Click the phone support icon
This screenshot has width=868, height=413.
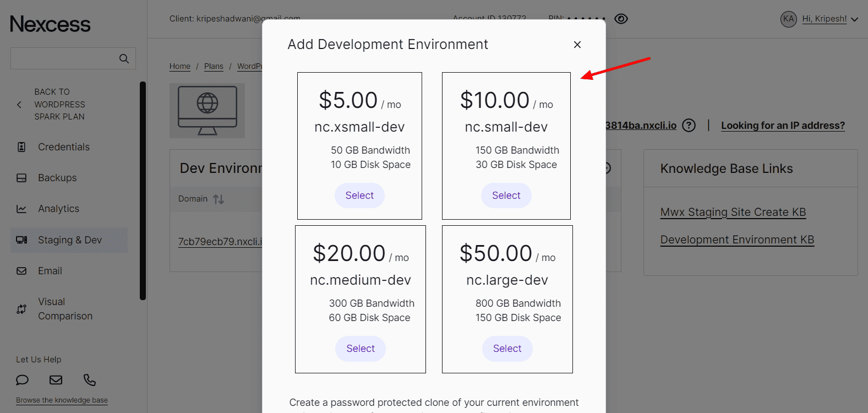[x=90, y=380]
